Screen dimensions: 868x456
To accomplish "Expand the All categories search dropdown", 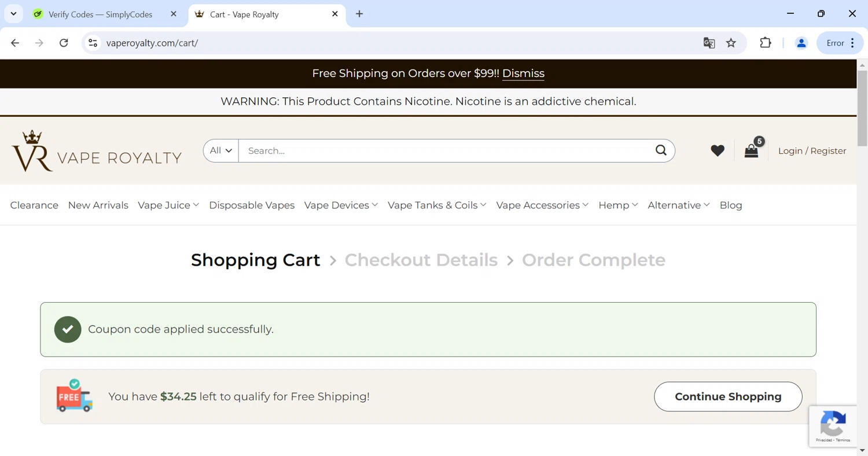I will tap(220, 150).
